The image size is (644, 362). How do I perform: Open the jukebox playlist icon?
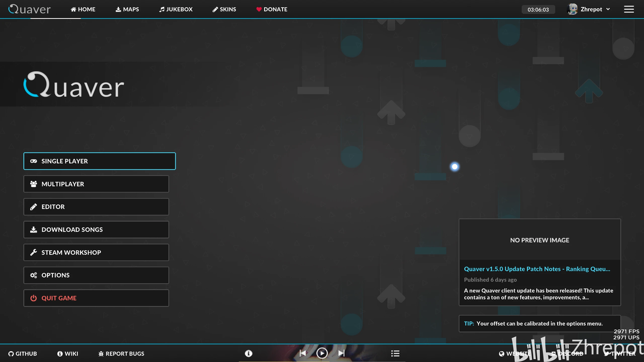click(395, 353)
